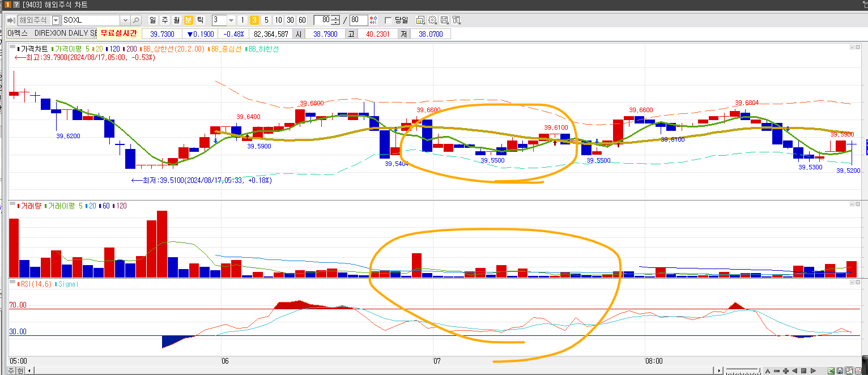
Task: Click the floppy disk save icon
Action: 840,370
